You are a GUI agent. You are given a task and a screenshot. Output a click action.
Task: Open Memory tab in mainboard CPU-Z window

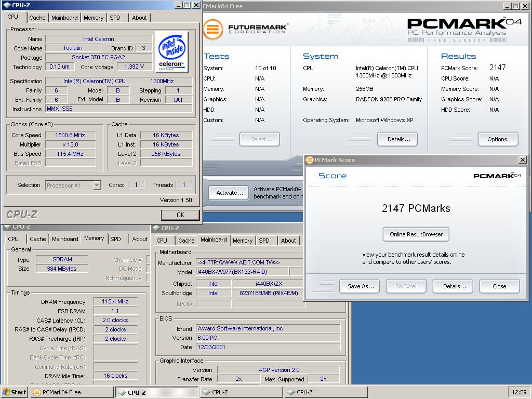pos(242,240)
